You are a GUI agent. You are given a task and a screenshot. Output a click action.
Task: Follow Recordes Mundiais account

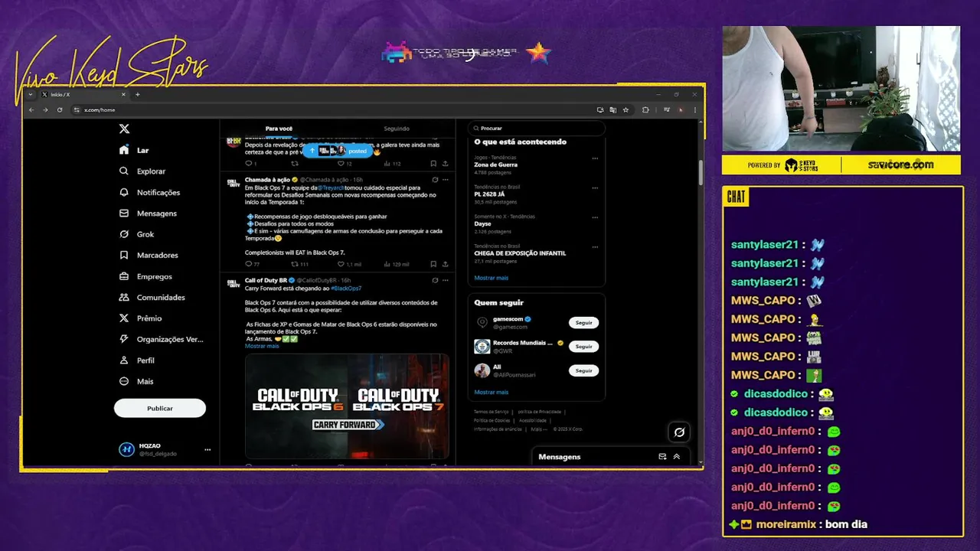point(583,347)
